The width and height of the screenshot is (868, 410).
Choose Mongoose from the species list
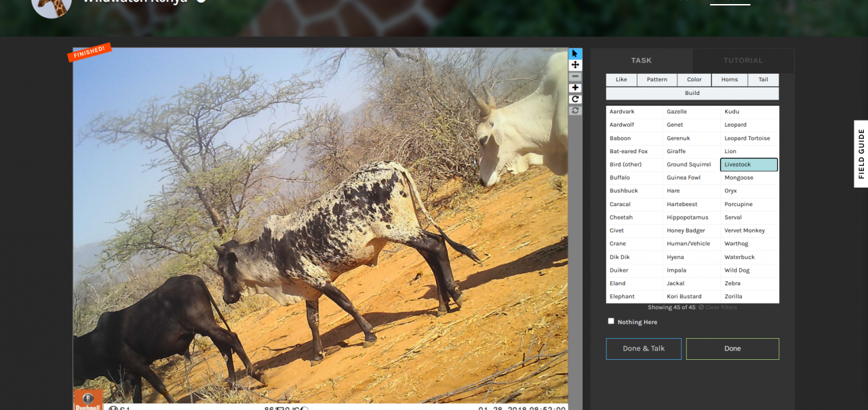[749, 178]
